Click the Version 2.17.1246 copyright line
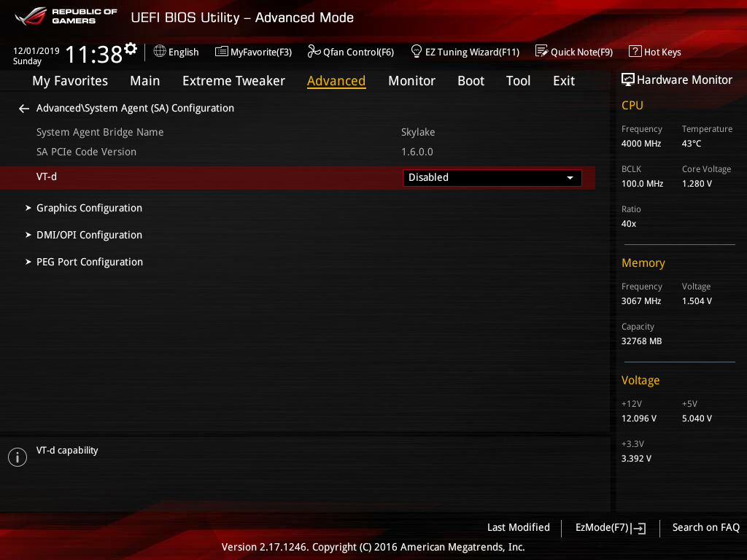 373,547
